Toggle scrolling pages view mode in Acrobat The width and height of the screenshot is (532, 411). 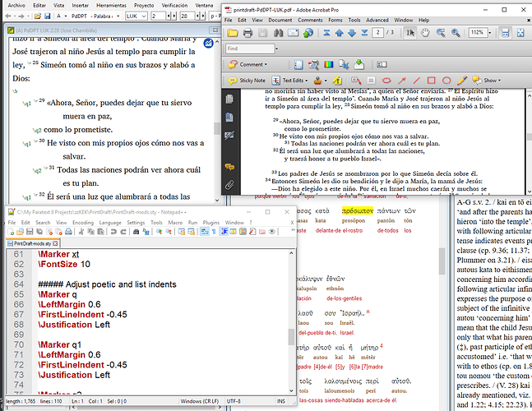coord(505,33)
